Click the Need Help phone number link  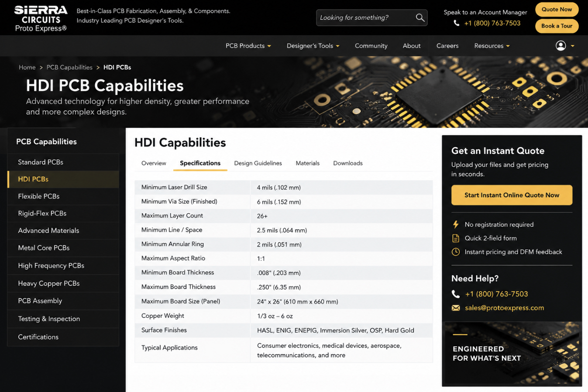496,294
